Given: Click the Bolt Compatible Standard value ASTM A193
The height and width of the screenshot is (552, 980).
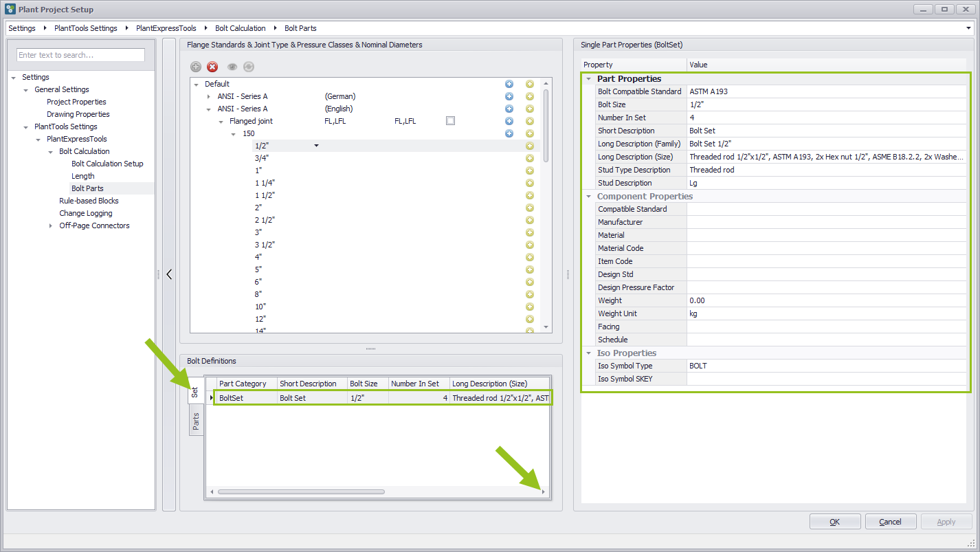Looking at the screenshot, I should pos(827,91).
